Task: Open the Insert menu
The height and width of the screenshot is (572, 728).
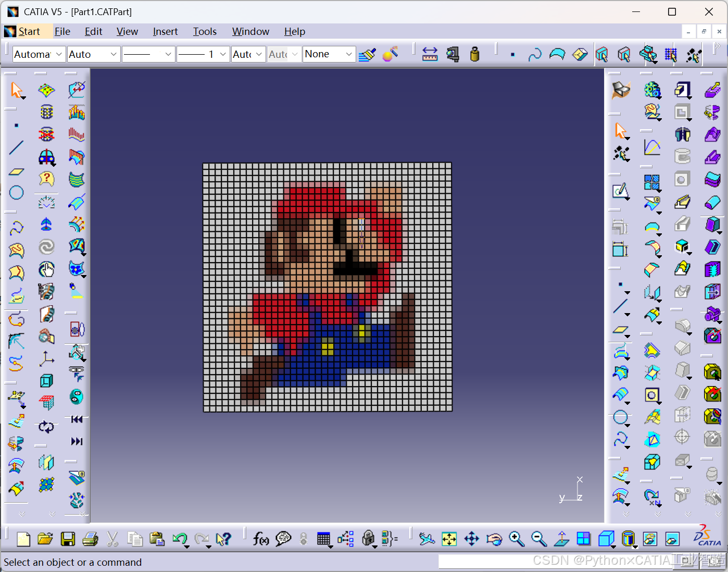Action: pos(165,32)
